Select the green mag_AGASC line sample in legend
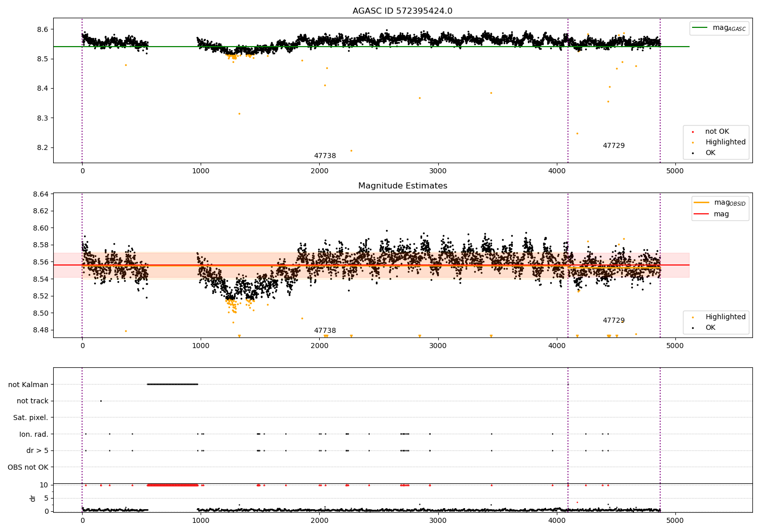This screenshot has height=532, width=760. 700,28
